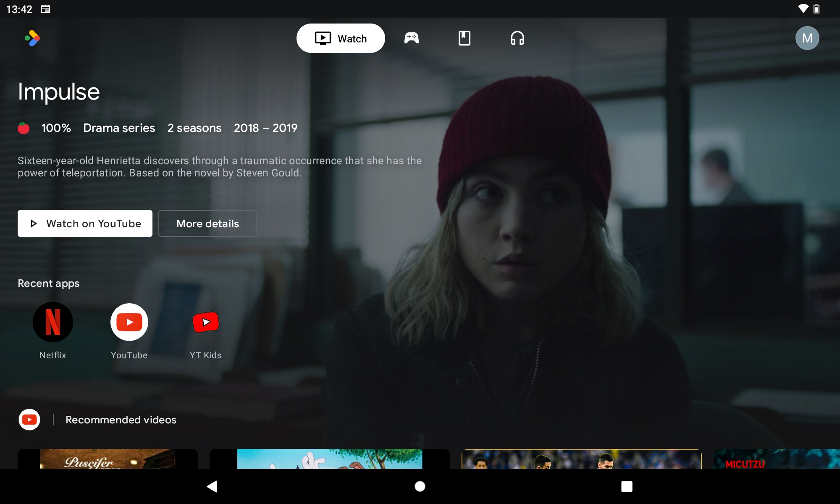This screenshot has width=840, height=504.
Task: Open the Entertainment Space logo icon
Action: (x=32, y=38)
